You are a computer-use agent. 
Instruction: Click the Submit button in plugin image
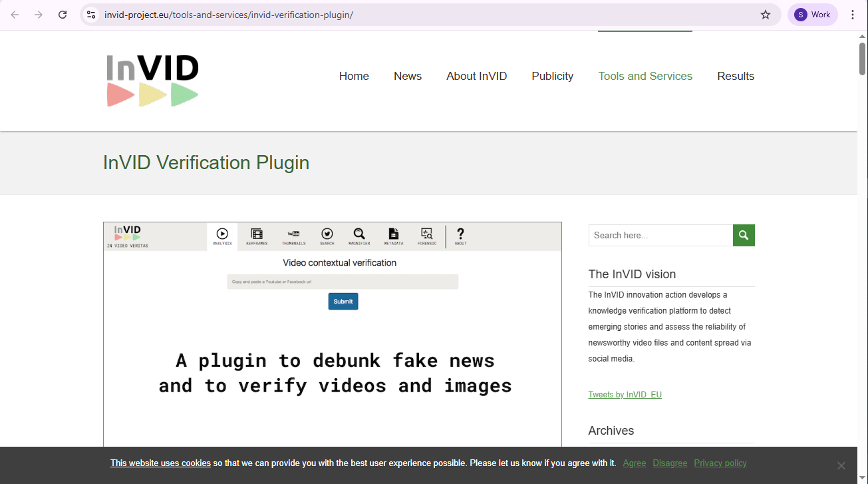coord(343,302)
